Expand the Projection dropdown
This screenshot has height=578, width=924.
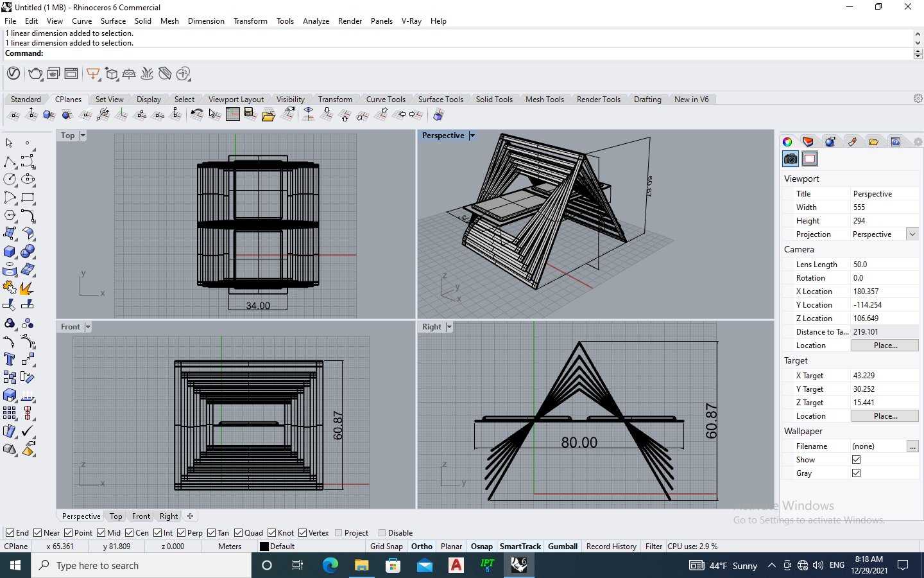[x=912, y=234]
